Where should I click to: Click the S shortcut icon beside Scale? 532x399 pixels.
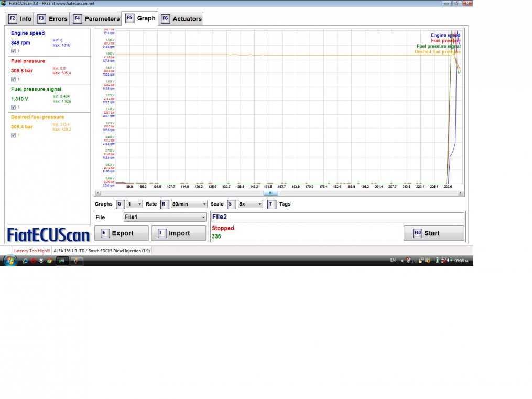click(232, 204)
